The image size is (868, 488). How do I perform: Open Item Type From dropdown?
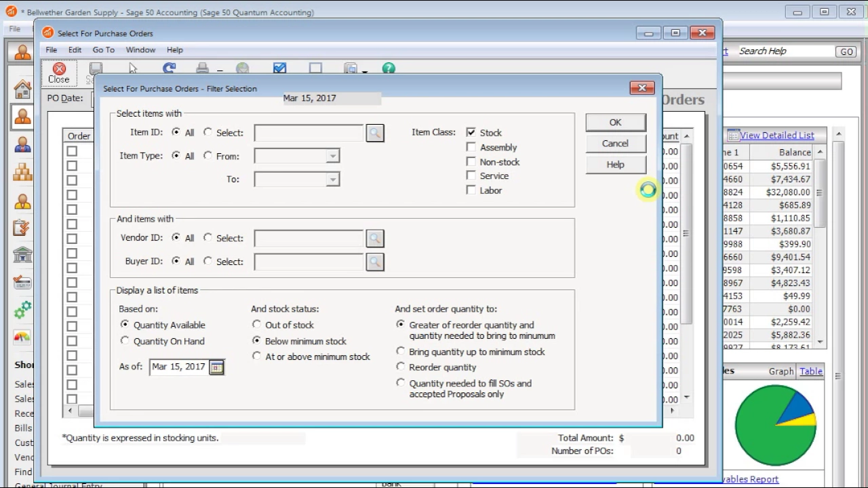[x=332, y=157]
